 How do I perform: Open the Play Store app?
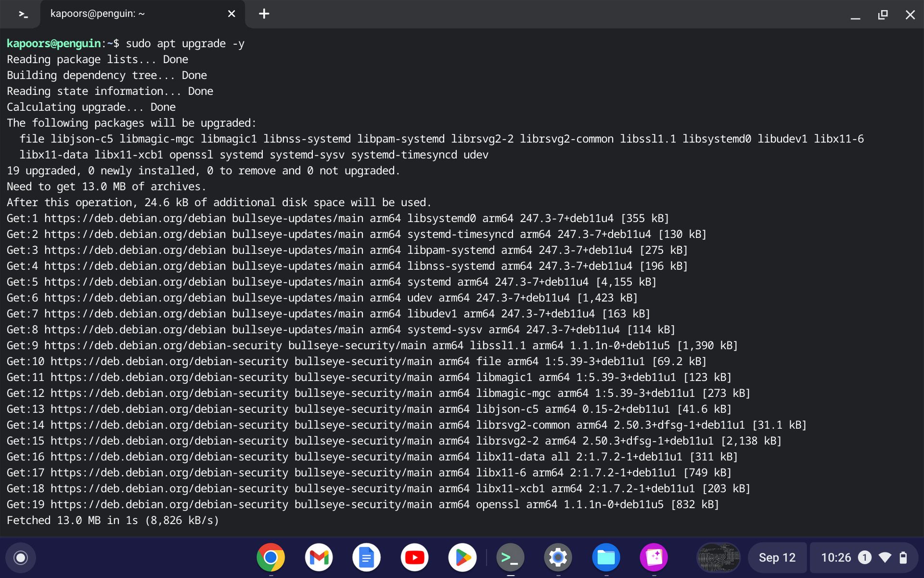tap(462, 557)
